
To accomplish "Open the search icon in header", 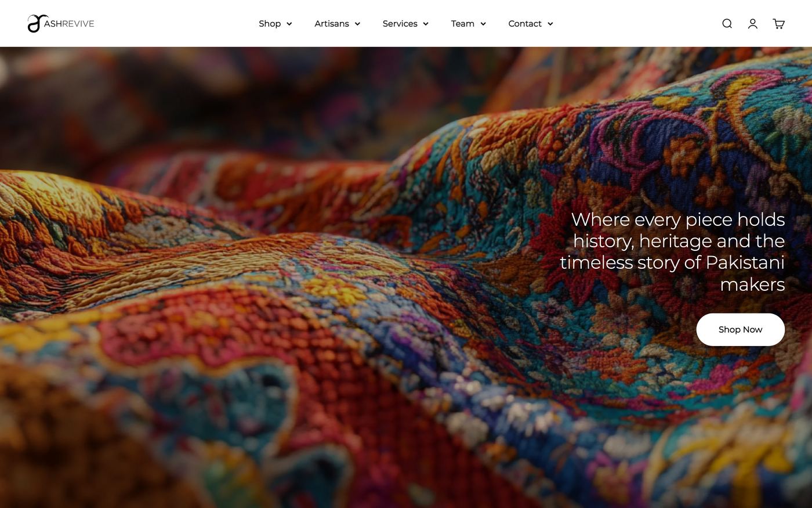I will pyautogui.click(x=727, y=24).
